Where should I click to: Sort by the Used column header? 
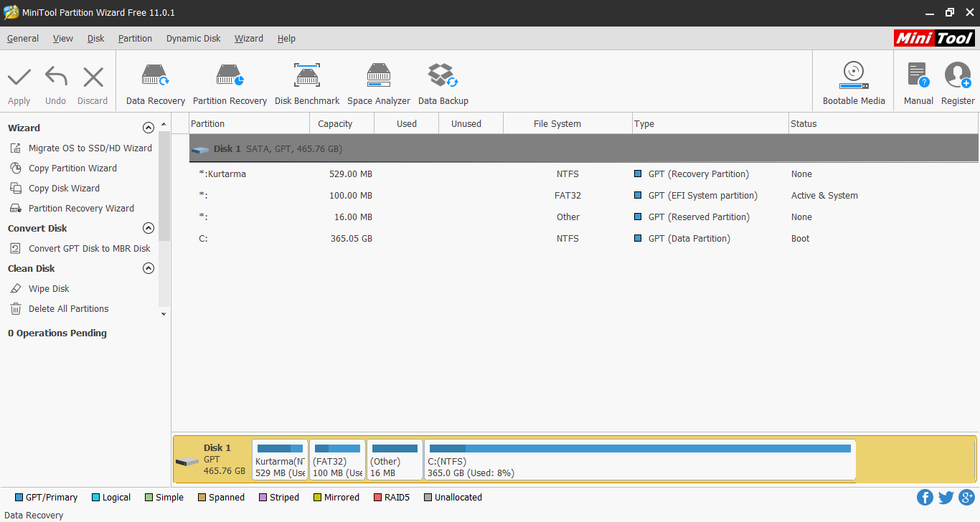pos(407,124)
